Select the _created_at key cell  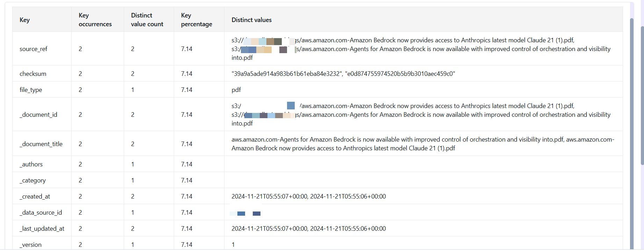[35, 196]
